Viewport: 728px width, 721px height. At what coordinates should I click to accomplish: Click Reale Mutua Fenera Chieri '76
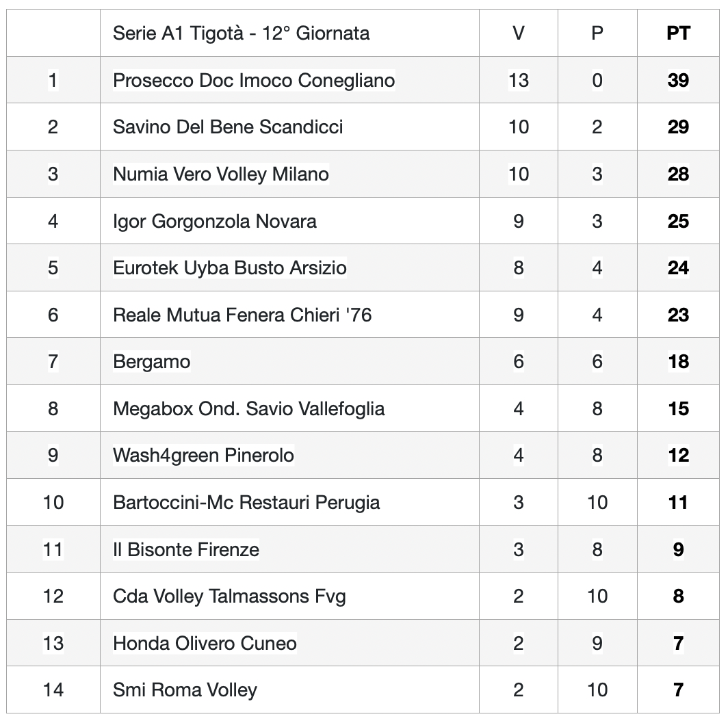tap(242, 315)
